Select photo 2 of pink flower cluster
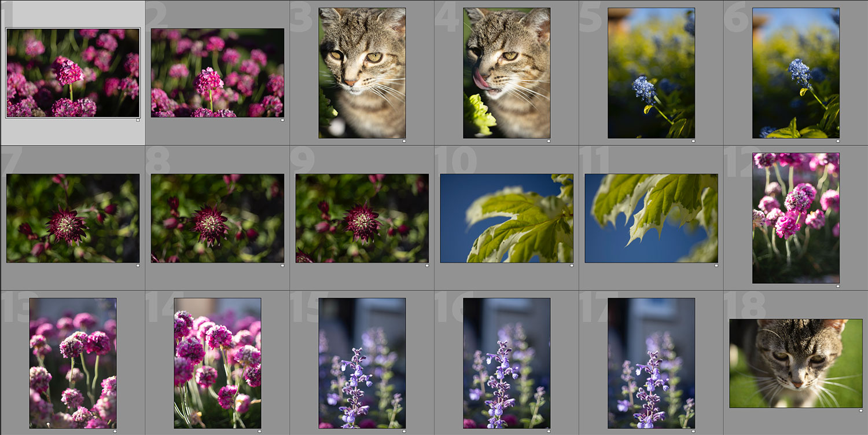 click(218, 73)
